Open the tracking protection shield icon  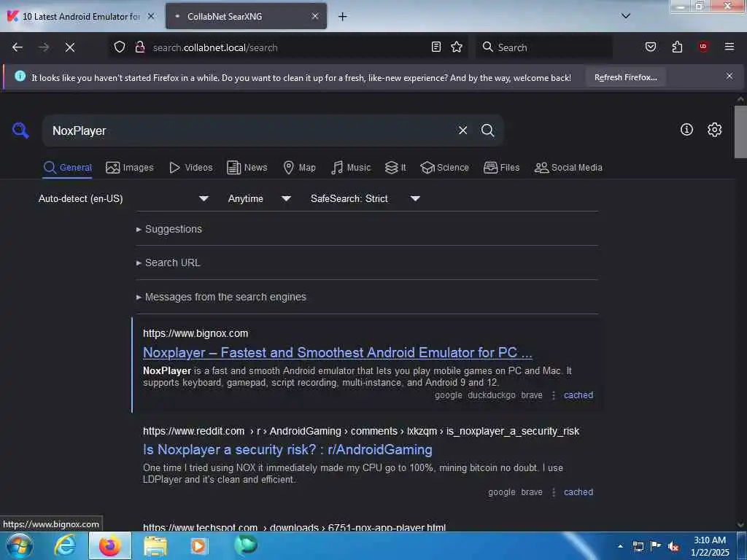click(120, 47)
